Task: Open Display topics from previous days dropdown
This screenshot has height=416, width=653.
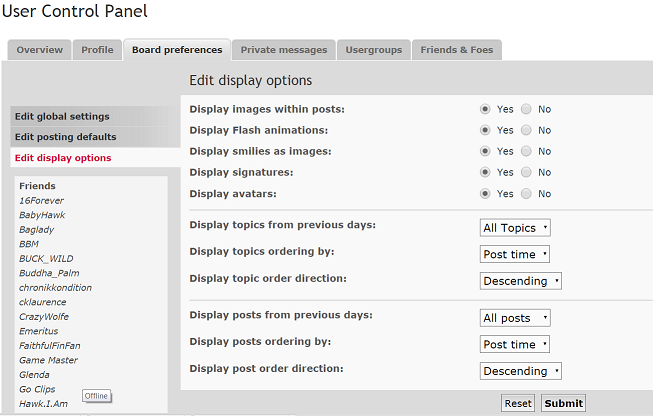Action: [x=515, y=228]
